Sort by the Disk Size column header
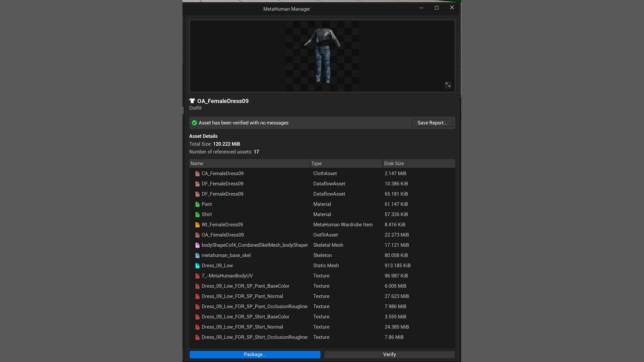644x362 pixels. tap(419, 163)
